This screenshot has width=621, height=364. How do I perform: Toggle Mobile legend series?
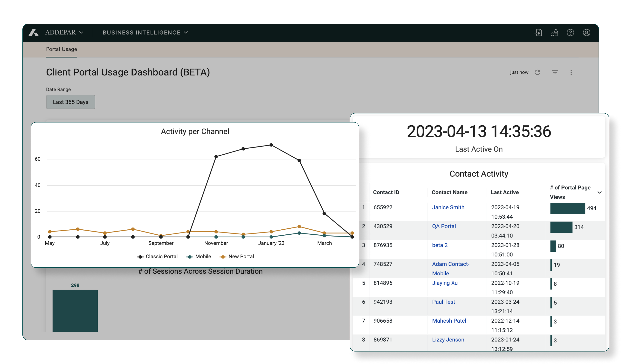click(199, 256)
